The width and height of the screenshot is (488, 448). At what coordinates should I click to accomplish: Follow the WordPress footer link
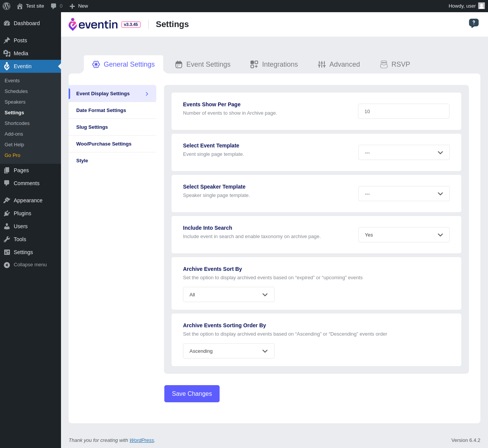142,440
